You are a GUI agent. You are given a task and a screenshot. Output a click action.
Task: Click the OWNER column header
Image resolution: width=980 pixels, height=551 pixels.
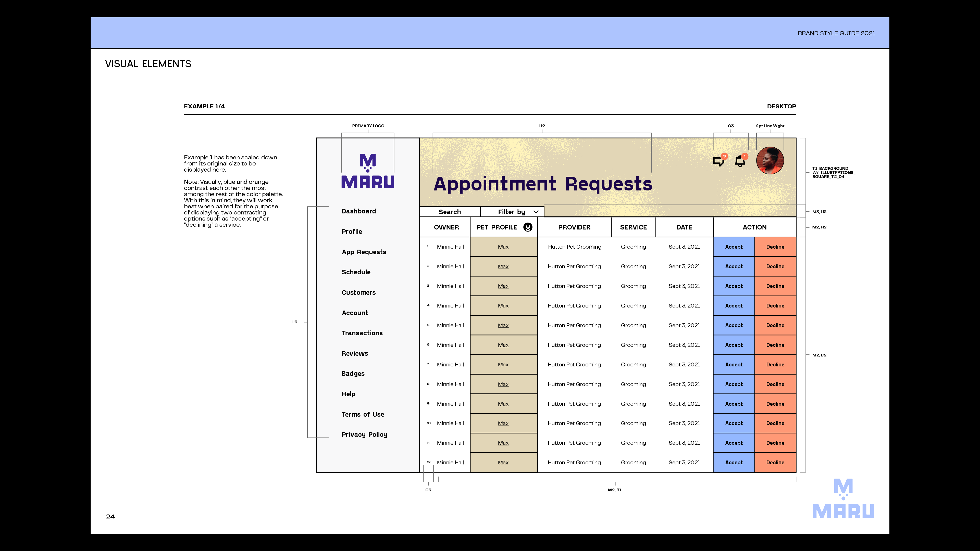coord(446,227)
